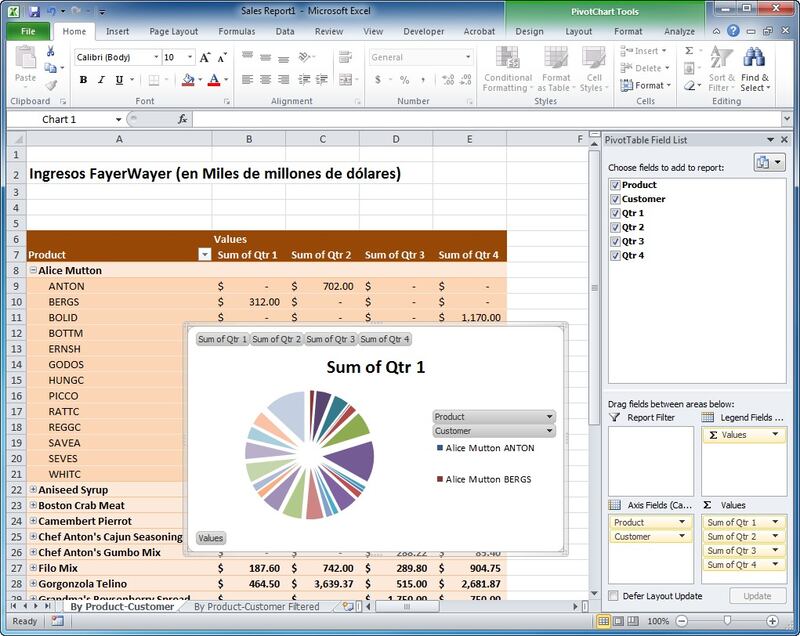Click the Italic formatting icon
Viewport: 800px width, 636px height.
101,80
